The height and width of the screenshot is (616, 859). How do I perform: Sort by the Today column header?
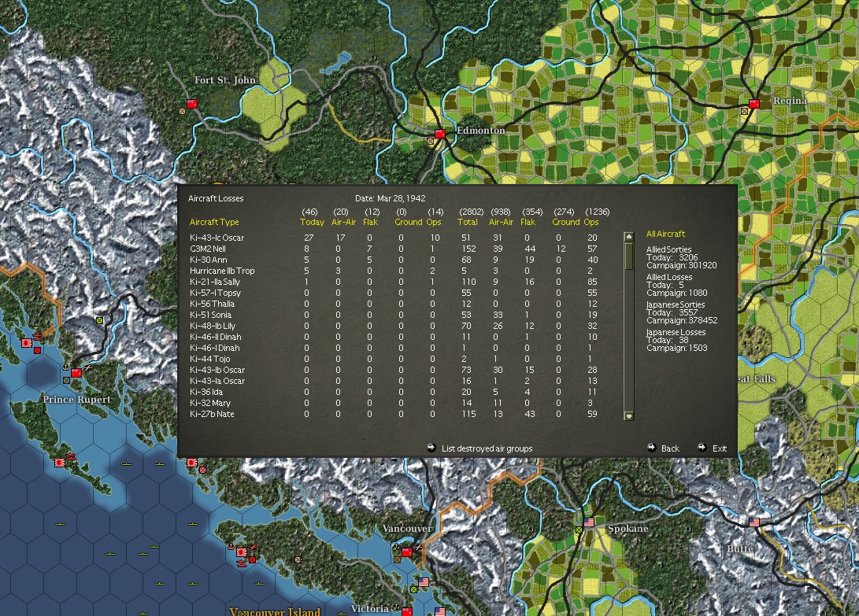(312, 223)
